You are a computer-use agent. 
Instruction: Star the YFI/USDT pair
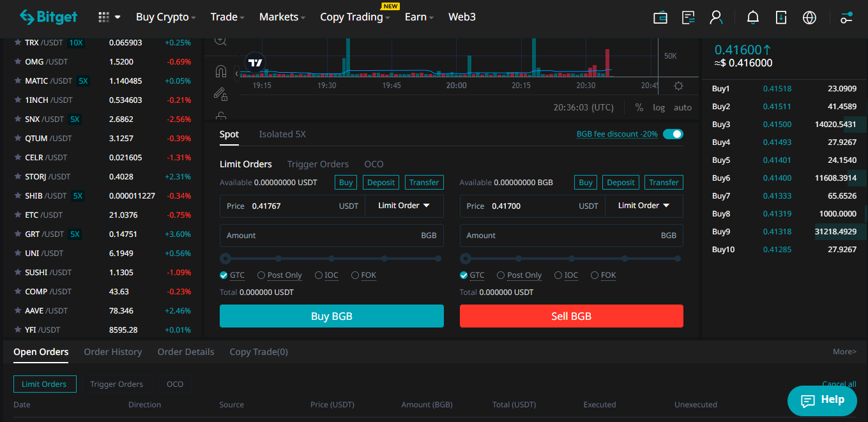pyautogui.click(x=18, y=330)
